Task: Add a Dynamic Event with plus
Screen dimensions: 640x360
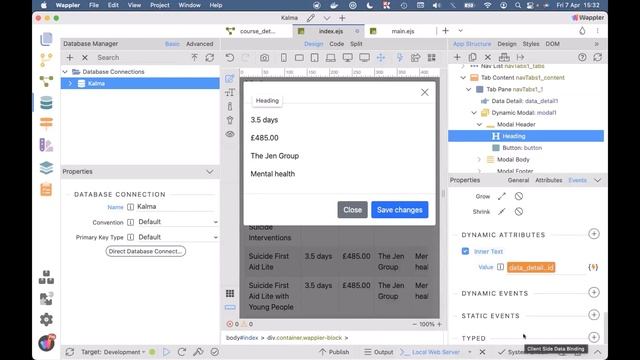Action: [594, 292]
